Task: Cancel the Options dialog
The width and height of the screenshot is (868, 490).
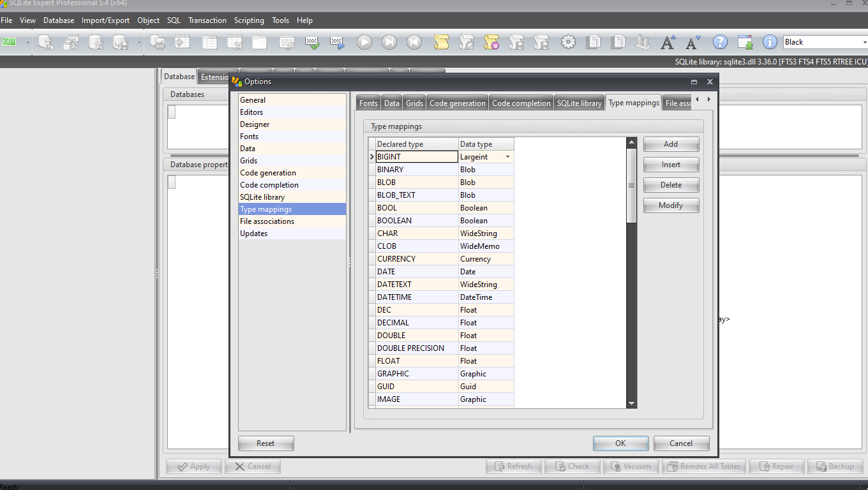Action: (x=681, y=443)
